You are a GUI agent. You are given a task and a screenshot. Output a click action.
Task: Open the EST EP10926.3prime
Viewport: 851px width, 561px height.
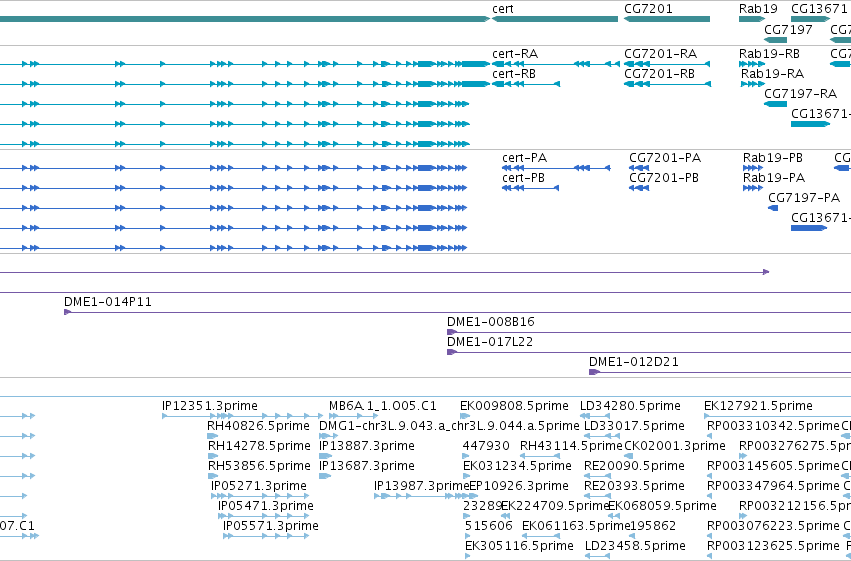click(x=519, y=487)
